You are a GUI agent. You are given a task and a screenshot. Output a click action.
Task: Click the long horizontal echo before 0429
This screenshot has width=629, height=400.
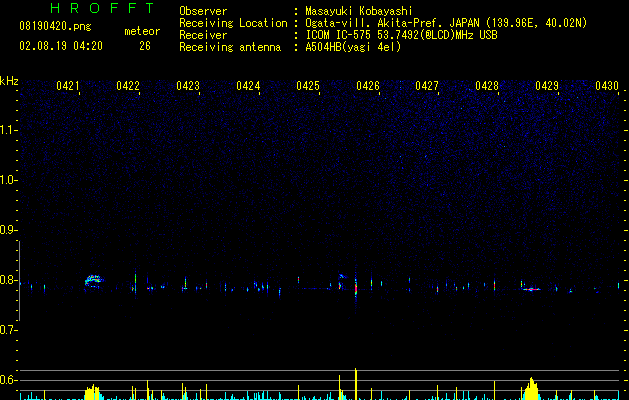(532, 289)
